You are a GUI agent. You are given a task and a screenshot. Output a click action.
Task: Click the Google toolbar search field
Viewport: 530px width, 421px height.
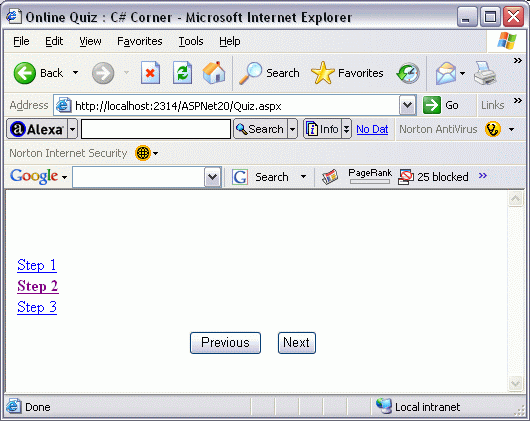coord(139,177)
